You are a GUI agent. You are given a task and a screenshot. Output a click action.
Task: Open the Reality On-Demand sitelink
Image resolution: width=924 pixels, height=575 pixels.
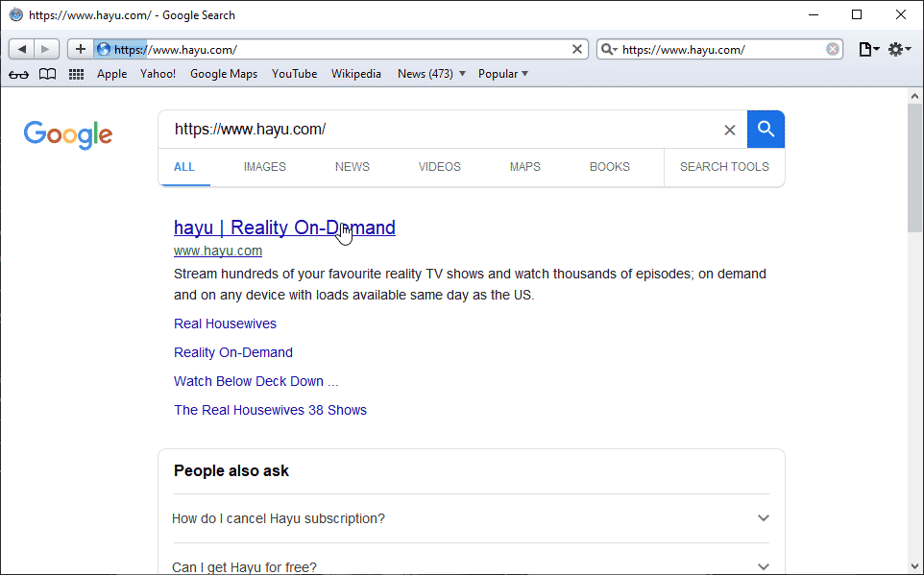(233, 352)
